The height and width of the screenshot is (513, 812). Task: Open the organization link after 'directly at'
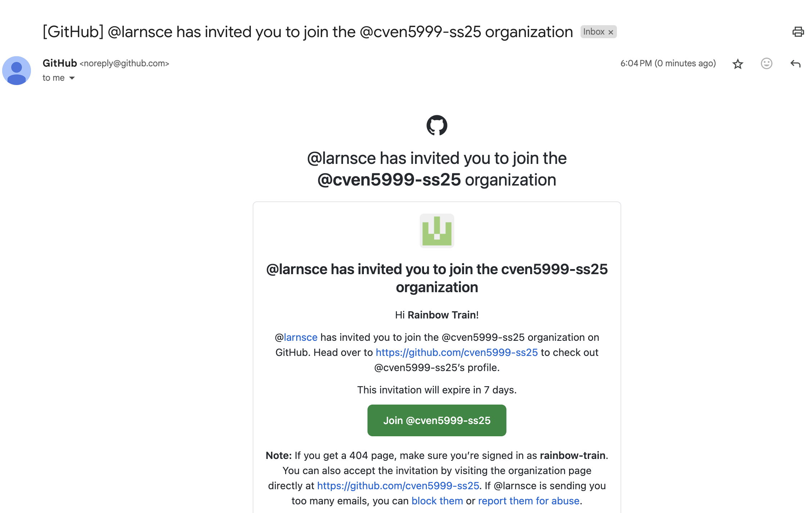coord(398,486)
